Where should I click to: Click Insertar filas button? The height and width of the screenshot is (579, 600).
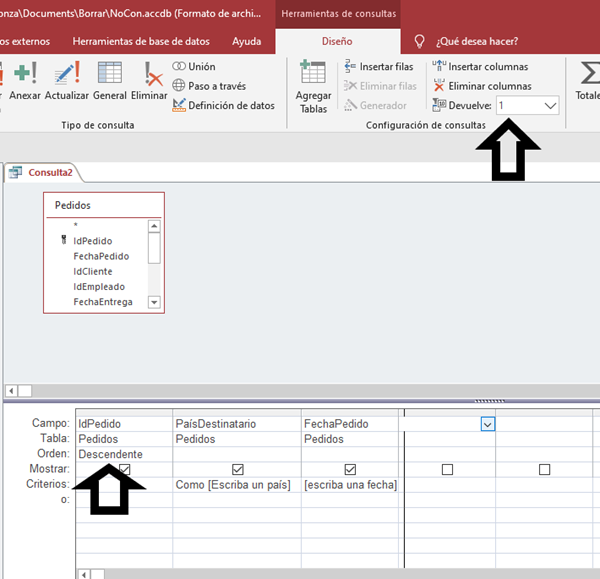coord(378,67)
